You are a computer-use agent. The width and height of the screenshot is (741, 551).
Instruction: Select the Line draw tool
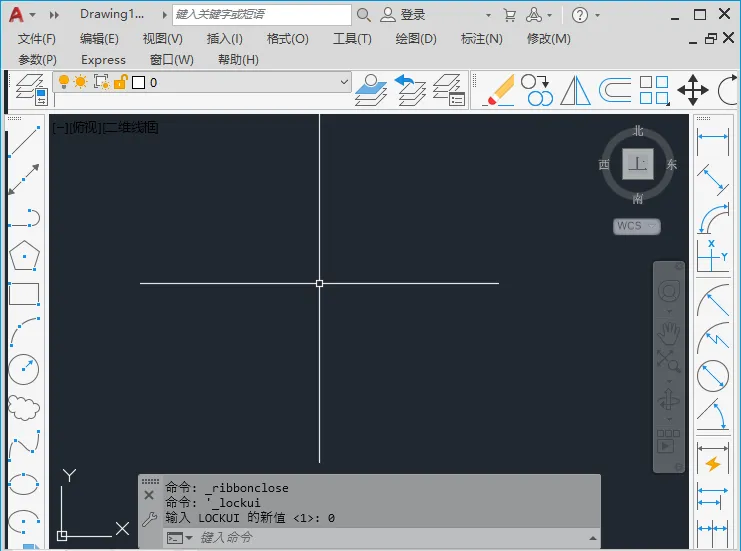click(x=24, y=141)
